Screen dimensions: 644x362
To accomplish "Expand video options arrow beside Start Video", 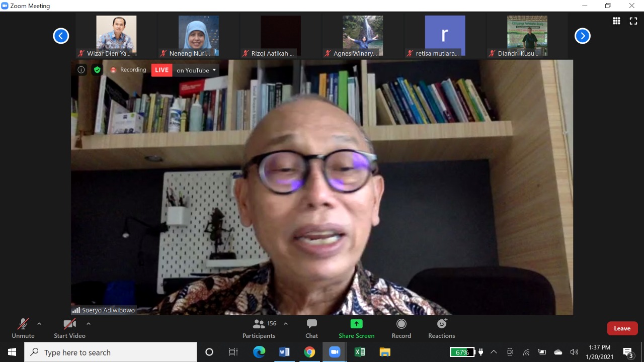I will 89,324.
